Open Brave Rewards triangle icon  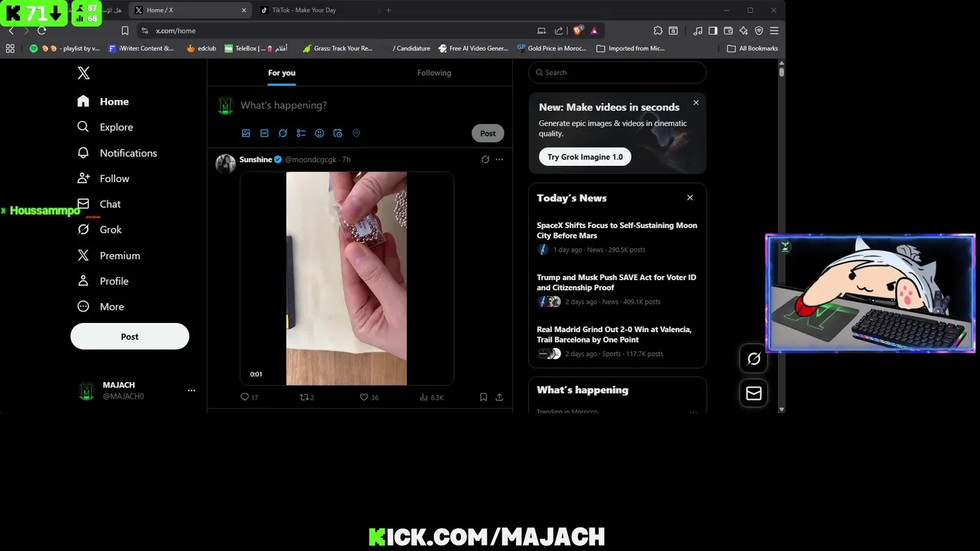point(594,31)
